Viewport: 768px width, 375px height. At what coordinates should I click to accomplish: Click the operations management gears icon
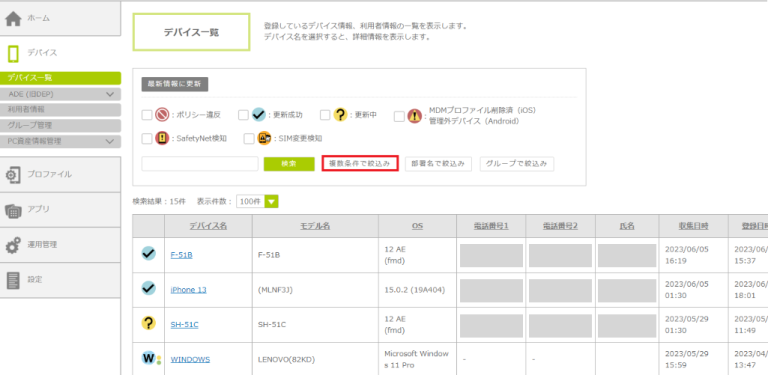[x=13, y=245]
